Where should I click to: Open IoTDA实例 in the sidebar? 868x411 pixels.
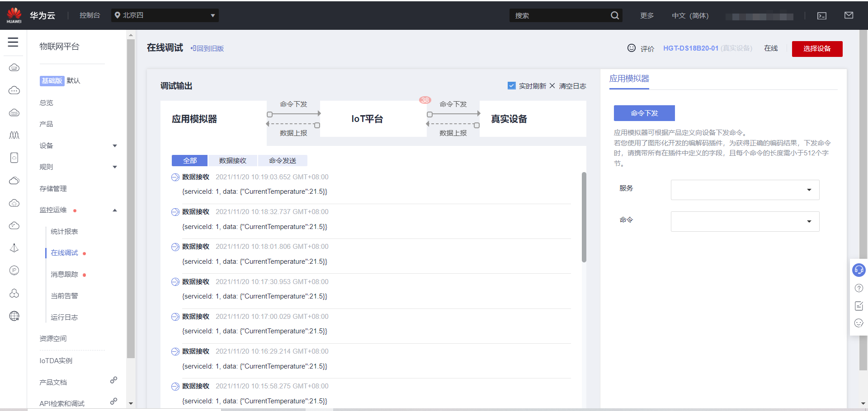point(56,360)
